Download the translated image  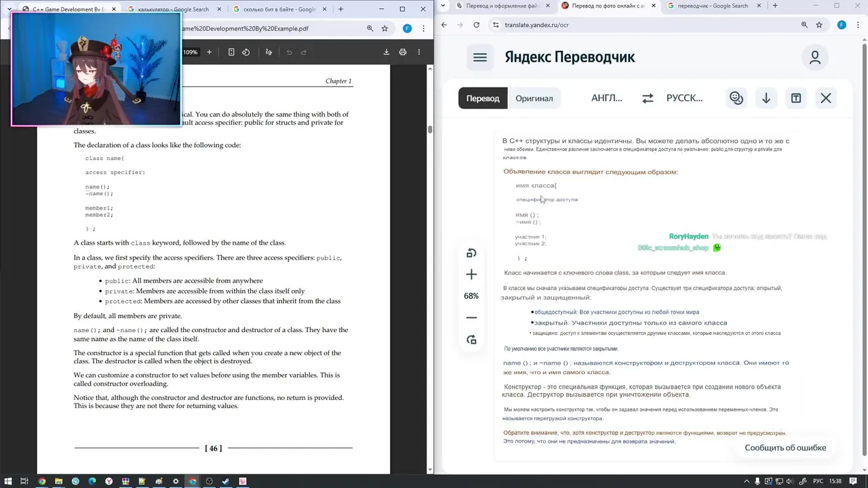[766, 98]
